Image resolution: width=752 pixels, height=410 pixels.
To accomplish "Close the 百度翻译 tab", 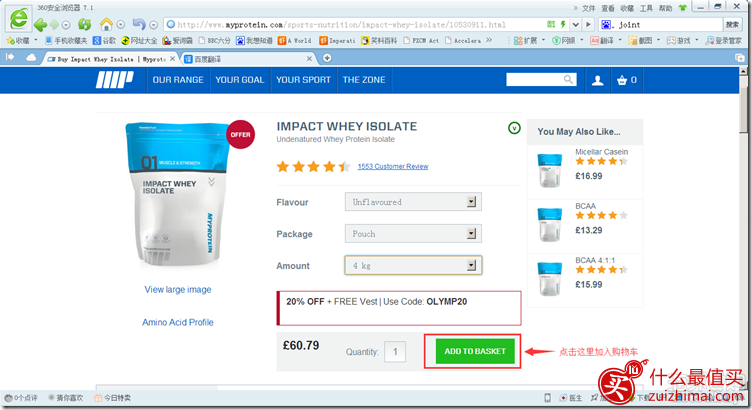I will point(309,59).
